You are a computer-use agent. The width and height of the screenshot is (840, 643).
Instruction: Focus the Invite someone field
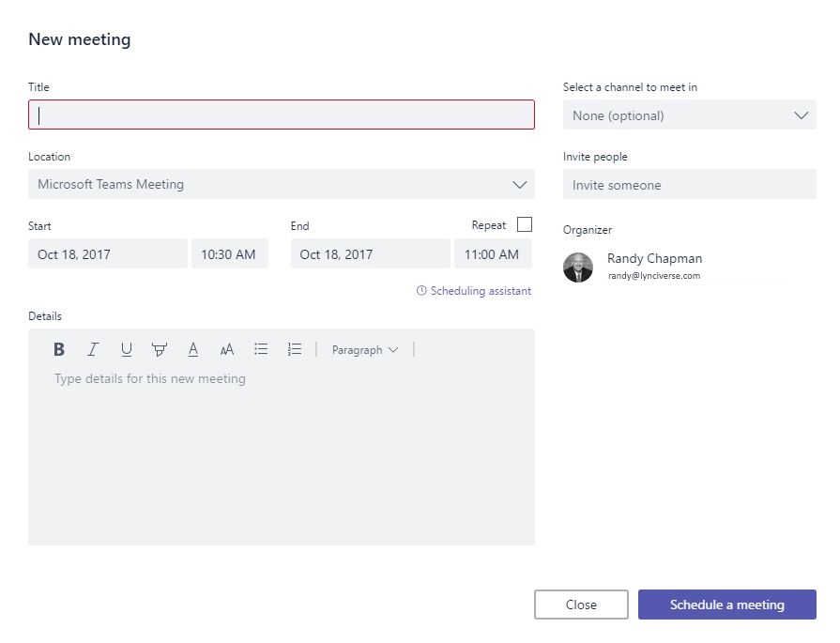tap(689, 185)
